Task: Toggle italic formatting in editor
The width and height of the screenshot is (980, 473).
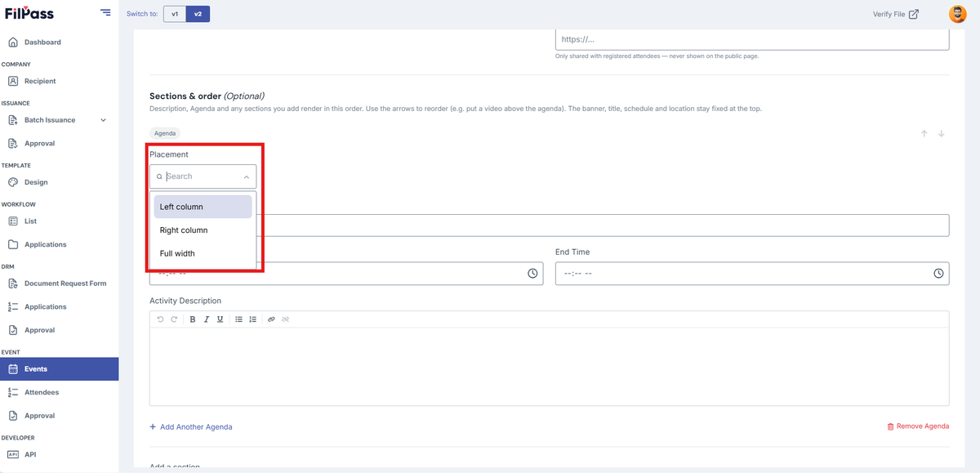Action: (207, 319)
